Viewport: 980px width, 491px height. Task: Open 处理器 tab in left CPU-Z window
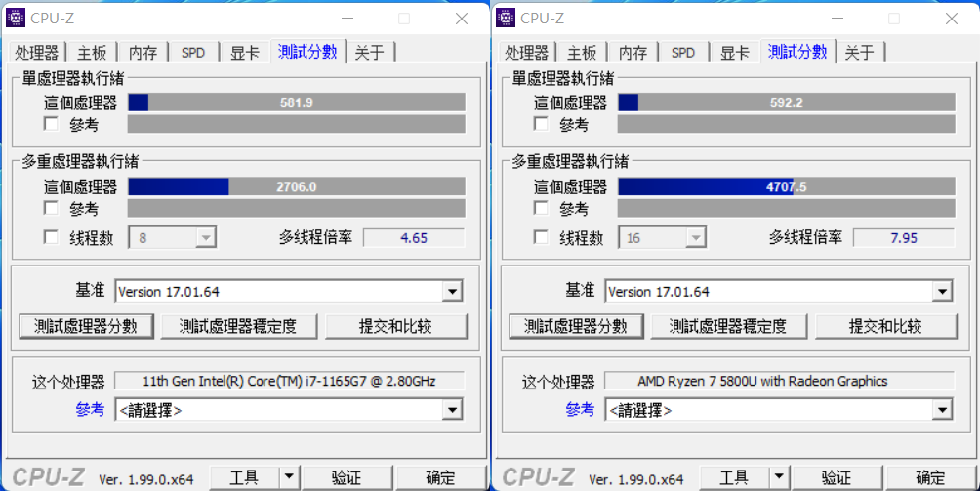tap(37, 53)
